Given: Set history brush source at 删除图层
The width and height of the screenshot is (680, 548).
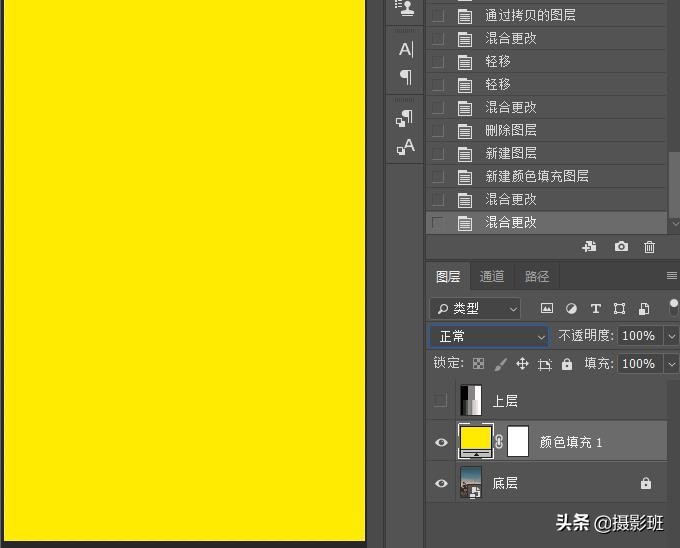Looking at the screenshot, I should point(438,130).
